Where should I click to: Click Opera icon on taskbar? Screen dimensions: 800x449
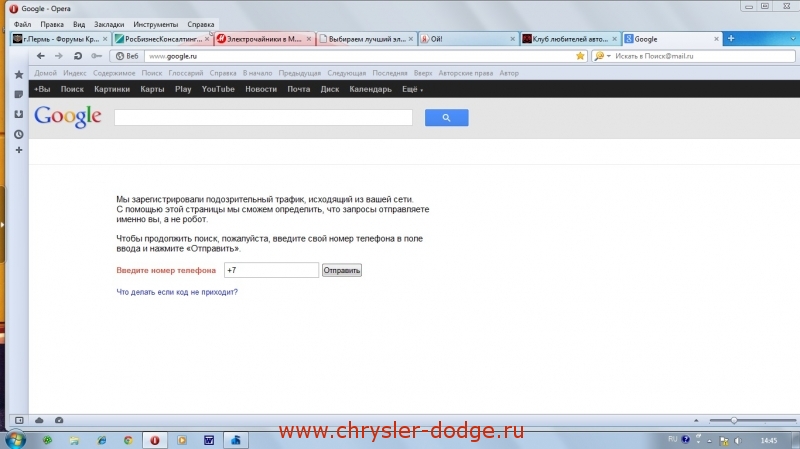[x=155, y=440]
